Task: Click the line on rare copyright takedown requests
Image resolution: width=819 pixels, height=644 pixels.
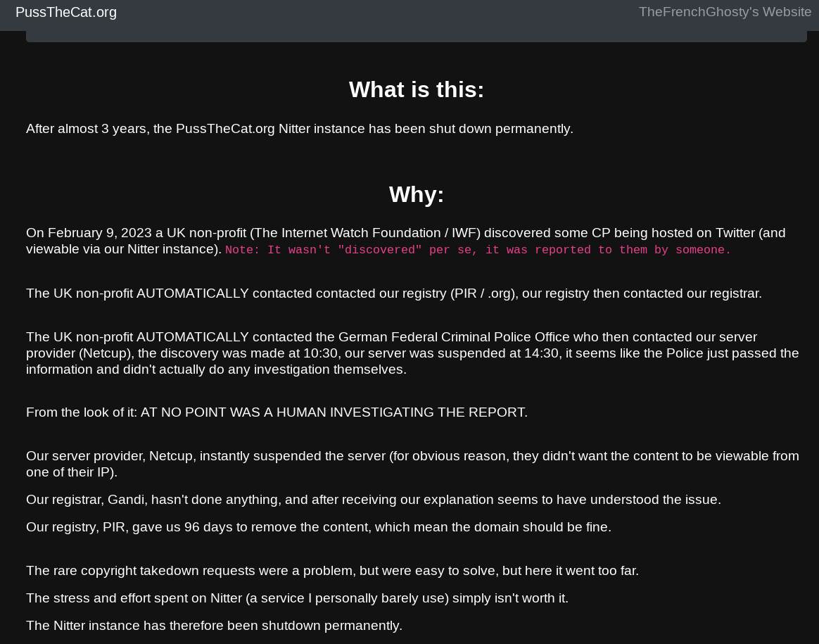Action: pos(332,571)
